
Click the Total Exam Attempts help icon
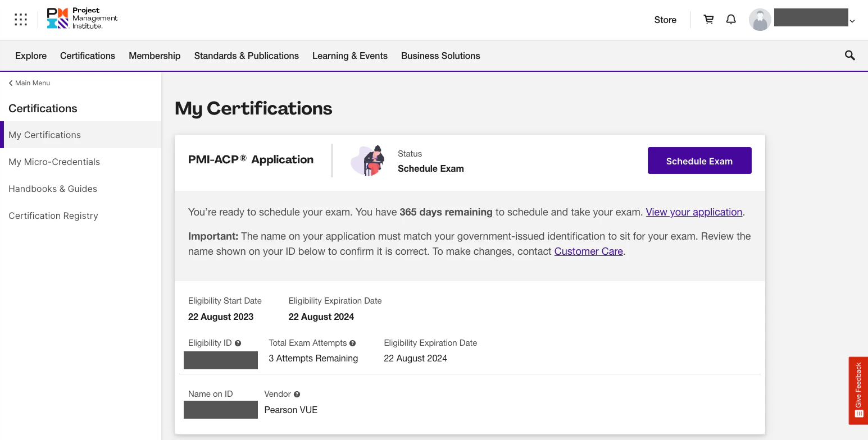(x=353, y=343)
